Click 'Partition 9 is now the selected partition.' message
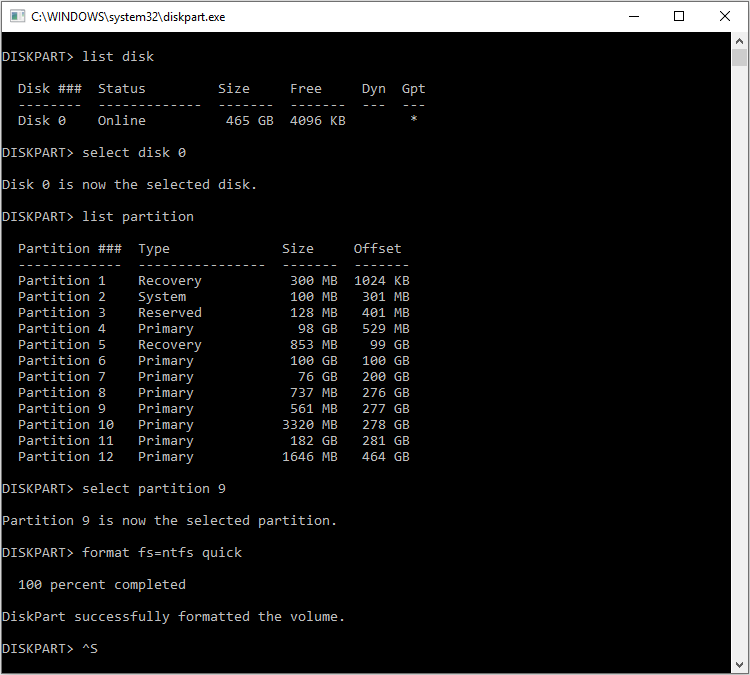The height and width of the screenshot is (675, 750). (169, 521)
